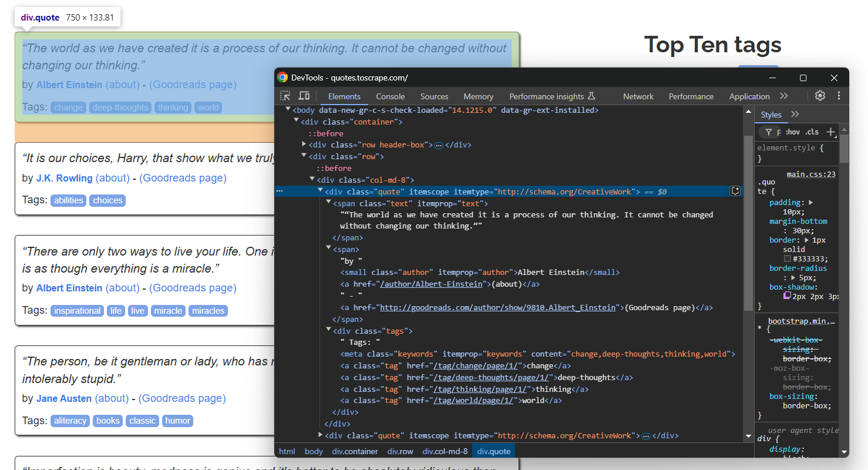Open the DevTools three-dot customize menu
Image resolution: width=868 pixels, height=470 pixels.
[839, 96]
